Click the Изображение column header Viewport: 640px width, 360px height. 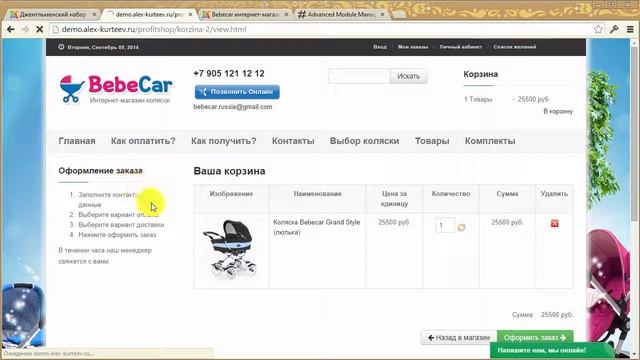point(231,194)
